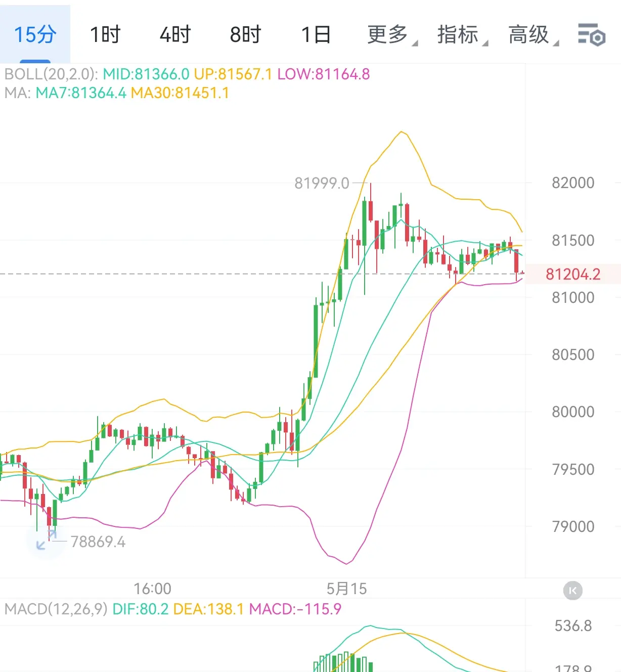Click the MA7:81364.4 value

pyautogui.click(x=81, y=93)
